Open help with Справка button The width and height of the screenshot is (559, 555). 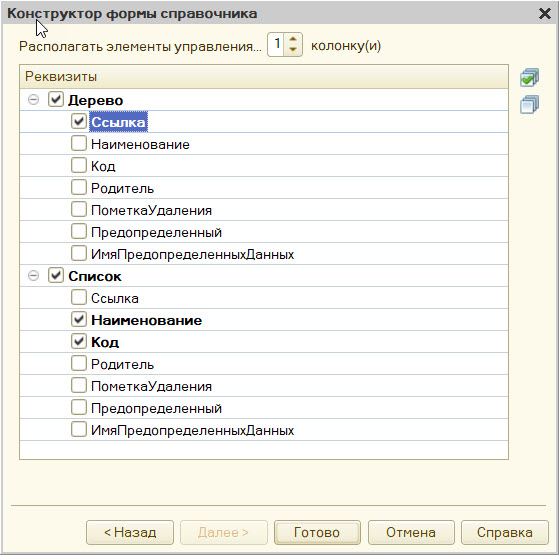point(505,533)
